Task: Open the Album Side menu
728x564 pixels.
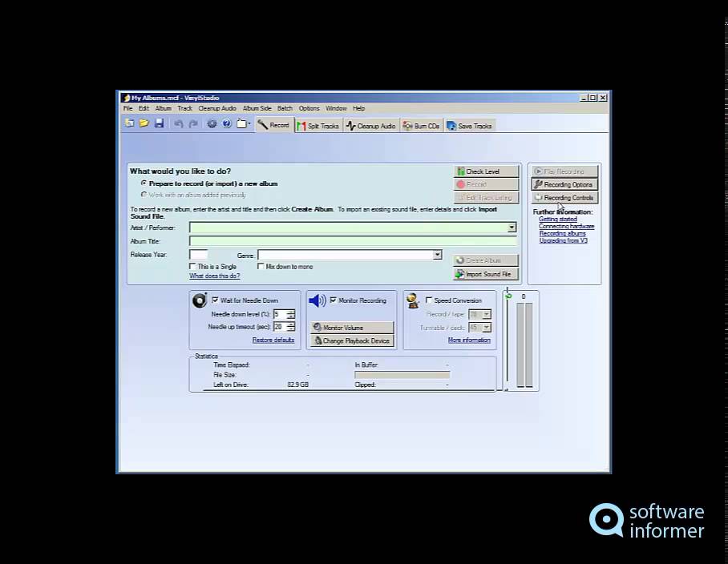Action: [x=257, y=108]
